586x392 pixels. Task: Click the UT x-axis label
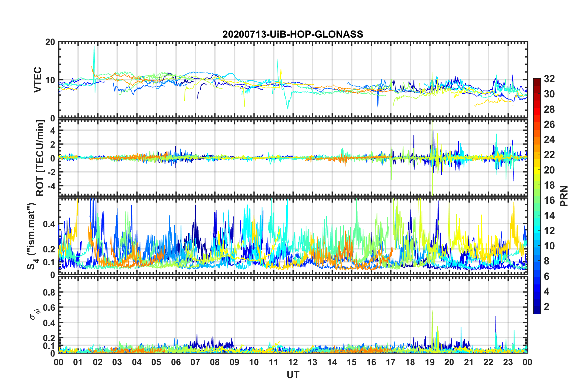tap(293, 375)
